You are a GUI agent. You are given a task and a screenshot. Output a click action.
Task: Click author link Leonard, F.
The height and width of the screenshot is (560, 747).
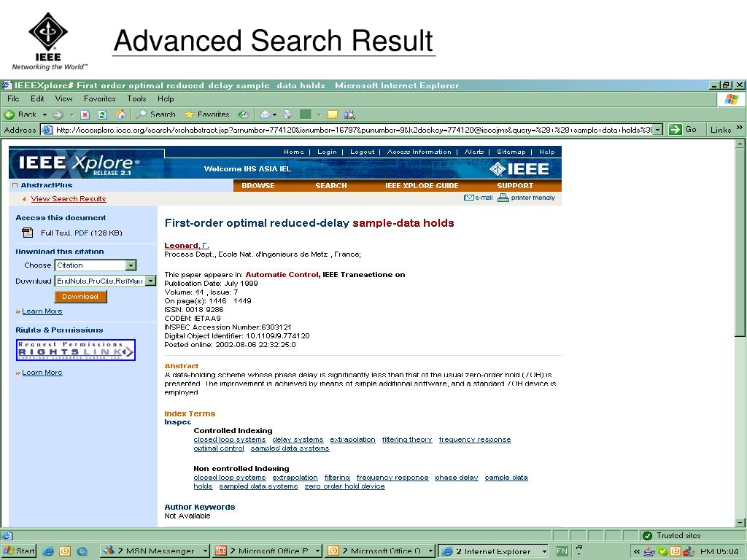186,245
